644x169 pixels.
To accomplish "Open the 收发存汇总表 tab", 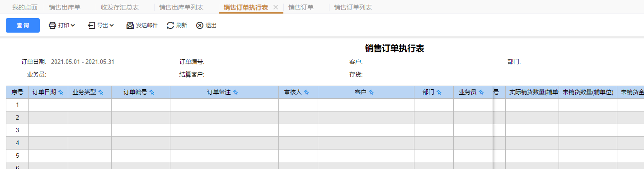I will (120, 7).
